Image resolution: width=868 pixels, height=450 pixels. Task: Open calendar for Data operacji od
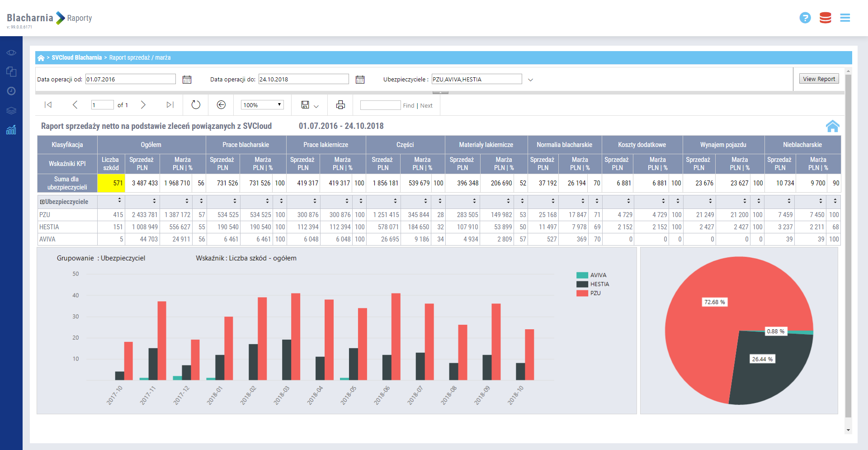click(x=187, y=80)
